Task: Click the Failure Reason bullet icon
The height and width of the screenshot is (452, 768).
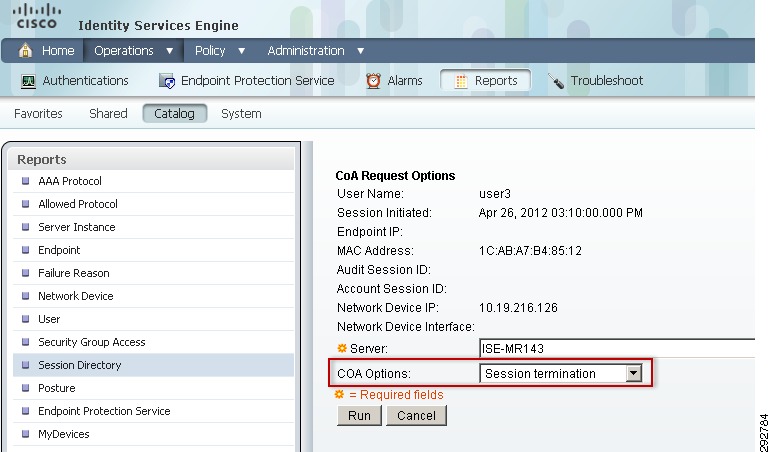Action: pos(25,273)
